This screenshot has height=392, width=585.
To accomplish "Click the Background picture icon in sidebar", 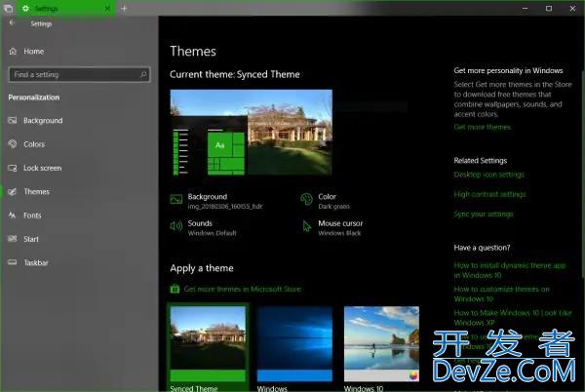I will [x=13, y=120].
